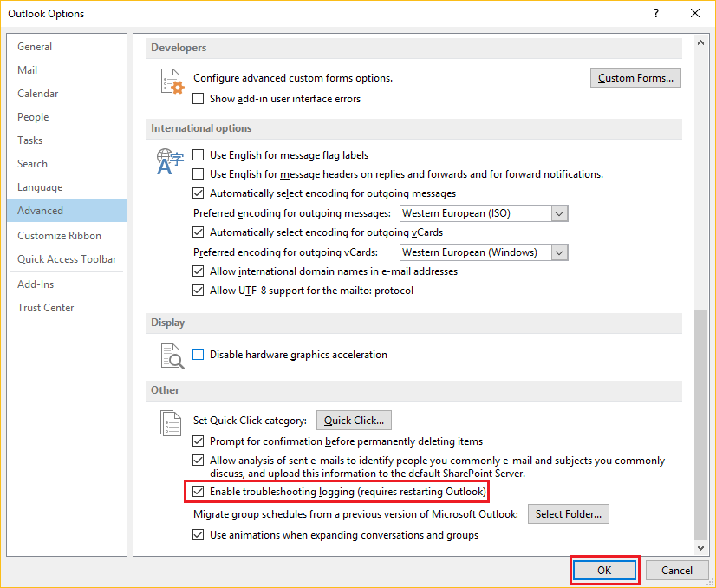Click the Custom Forms gear icon
Image resolution: width=716 pixels, height=588 pixels.
(171, 82)
